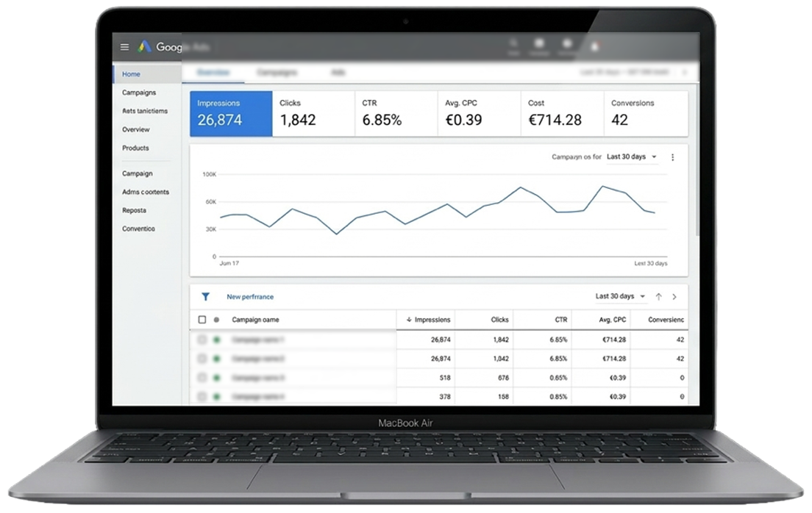The height and width of the screenshot is (513, 812).
Task: Check the first campaign row checkbox
Action: 202,340
